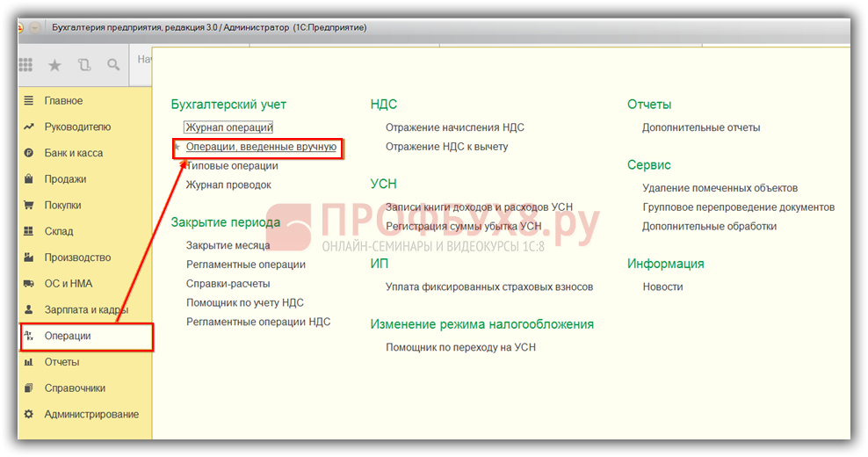Click the 1C application logo icon

click(20, 27)
